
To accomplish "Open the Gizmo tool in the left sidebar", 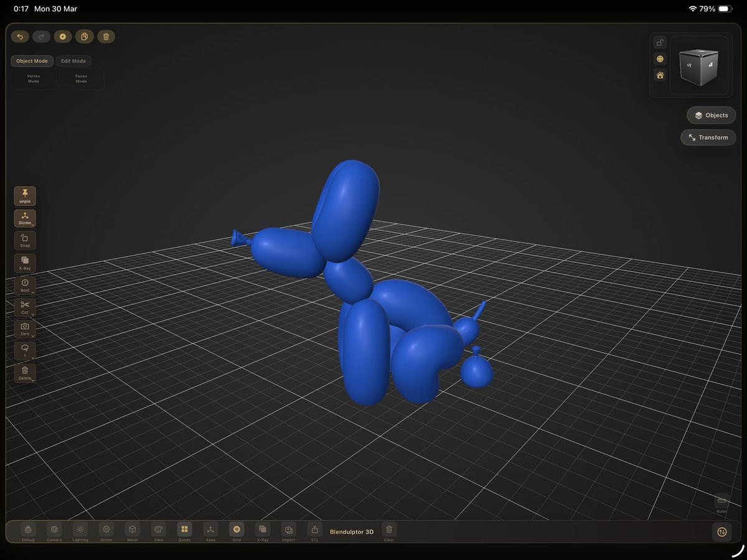I will click(x=25, y=218).
